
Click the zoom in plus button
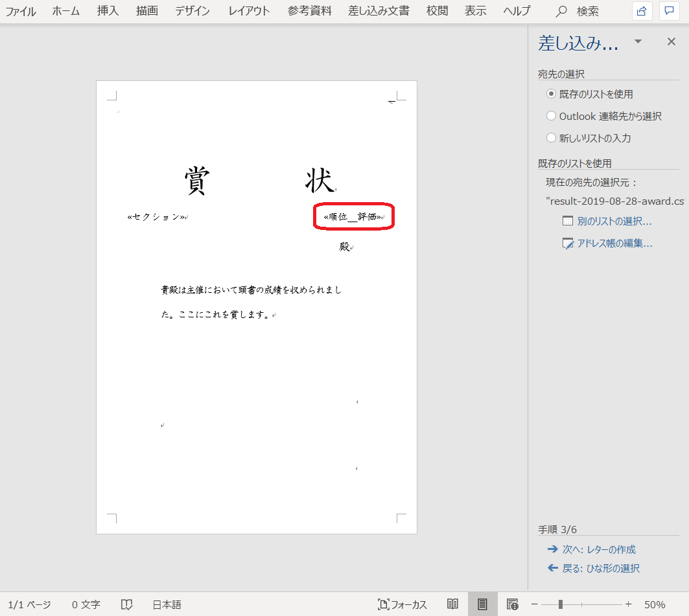628,604
